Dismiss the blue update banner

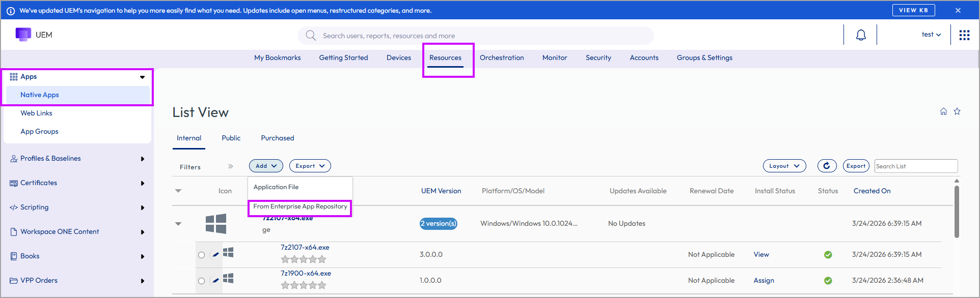pos(958,10)
